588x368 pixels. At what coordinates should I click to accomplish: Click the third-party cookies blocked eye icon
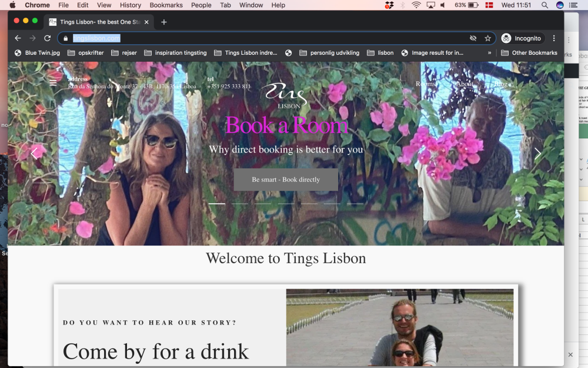pyautogui.click(x=473, y=38)
